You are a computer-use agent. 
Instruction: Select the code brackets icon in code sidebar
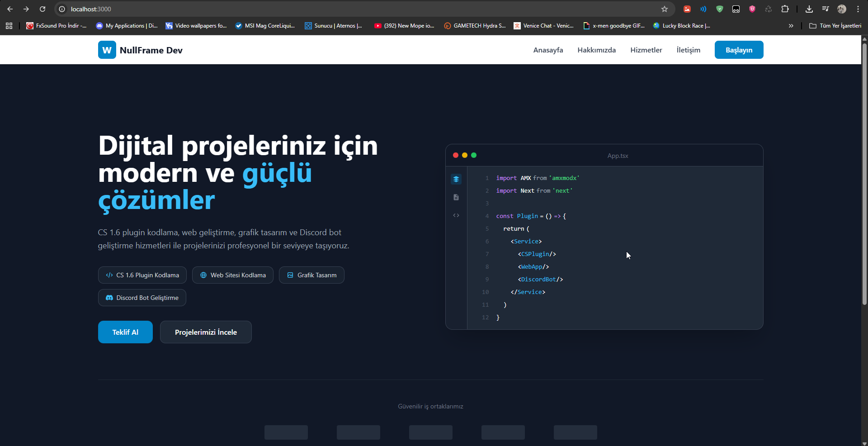(x=456, y=215)
